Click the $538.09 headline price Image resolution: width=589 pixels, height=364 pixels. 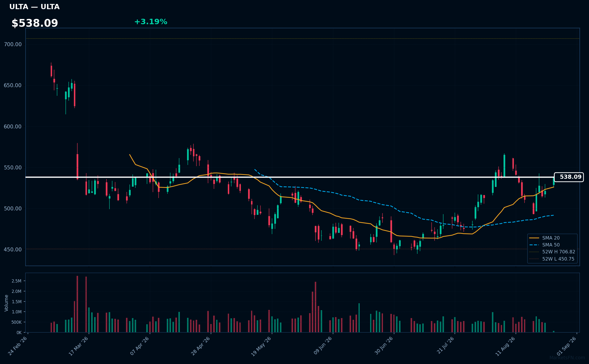35,23
